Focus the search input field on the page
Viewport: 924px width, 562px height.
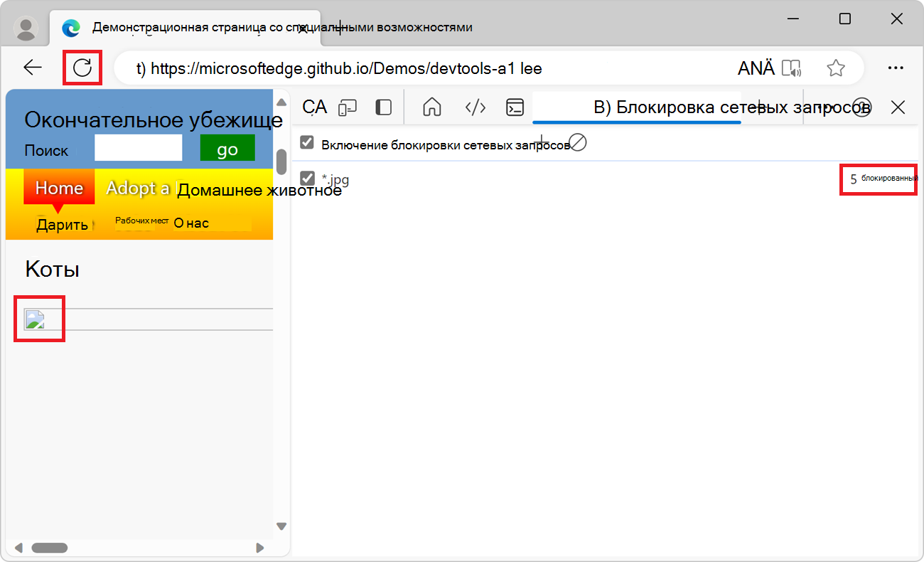[139, 148]
